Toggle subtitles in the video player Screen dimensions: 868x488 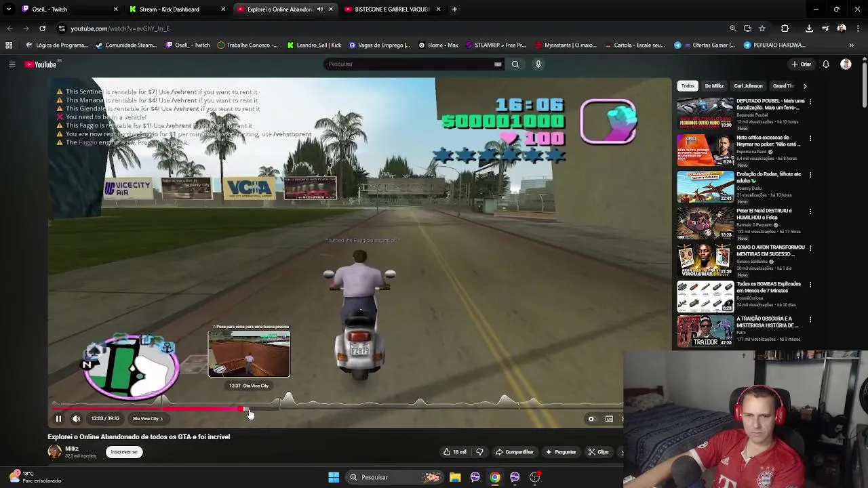[x=609, y=419]
